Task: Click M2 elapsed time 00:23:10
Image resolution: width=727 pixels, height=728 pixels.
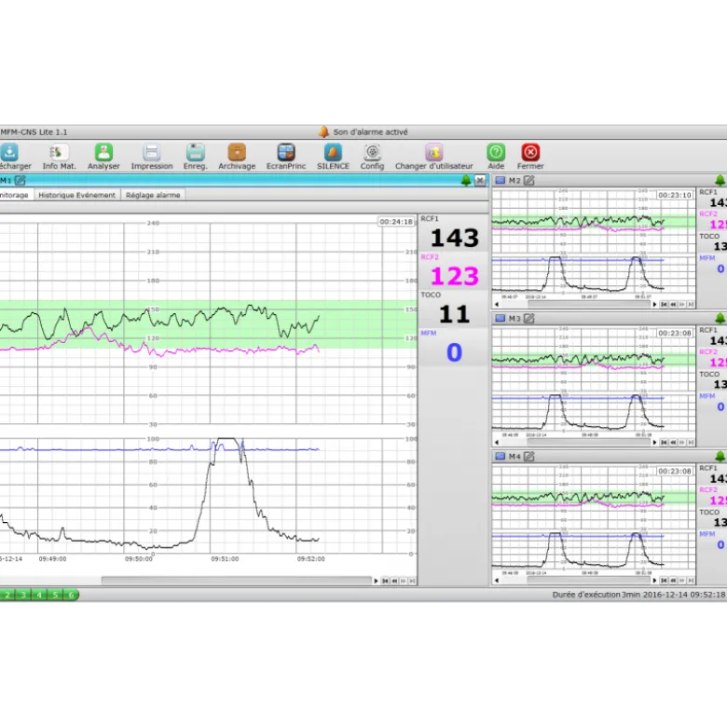Action: pyautogui.click(x=675, y=195)
